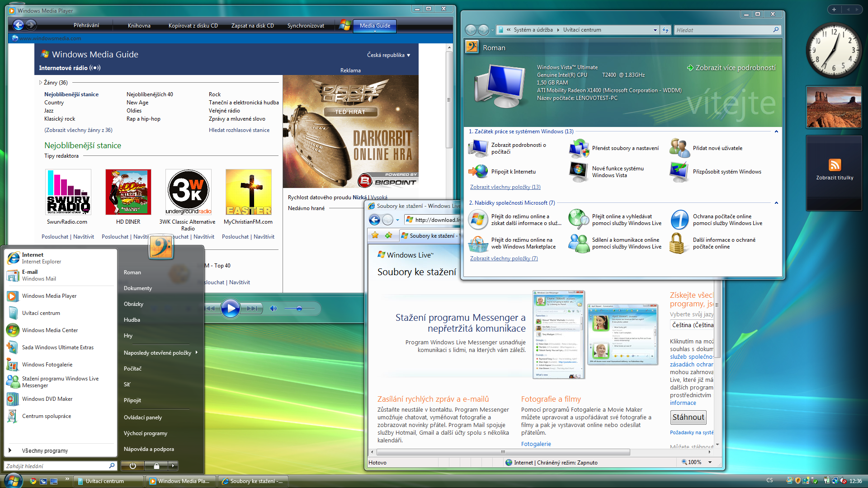868x488 pixels.
Task: Expand Všechny programy in Start menu
Action: click(61, 450)
